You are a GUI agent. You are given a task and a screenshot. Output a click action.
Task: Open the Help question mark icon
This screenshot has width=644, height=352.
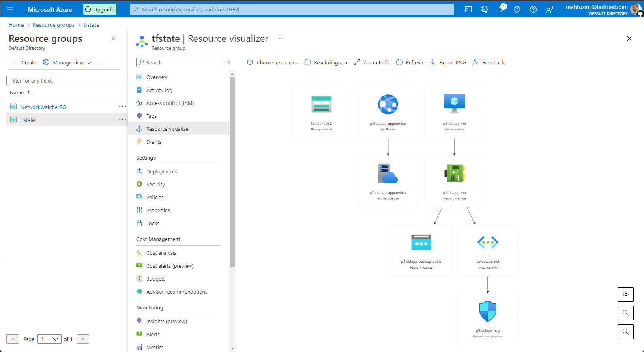(533, 9)
